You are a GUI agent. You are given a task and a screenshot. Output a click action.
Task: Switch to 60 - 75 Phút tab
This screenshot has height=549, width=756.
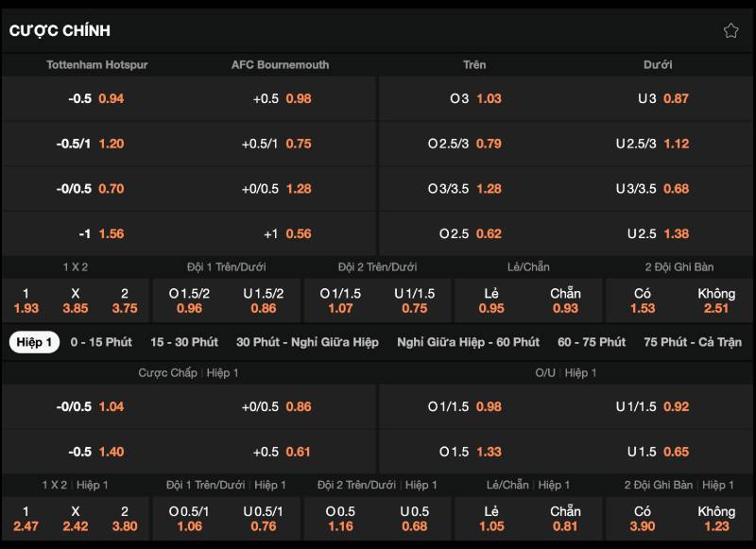(591, 342)
